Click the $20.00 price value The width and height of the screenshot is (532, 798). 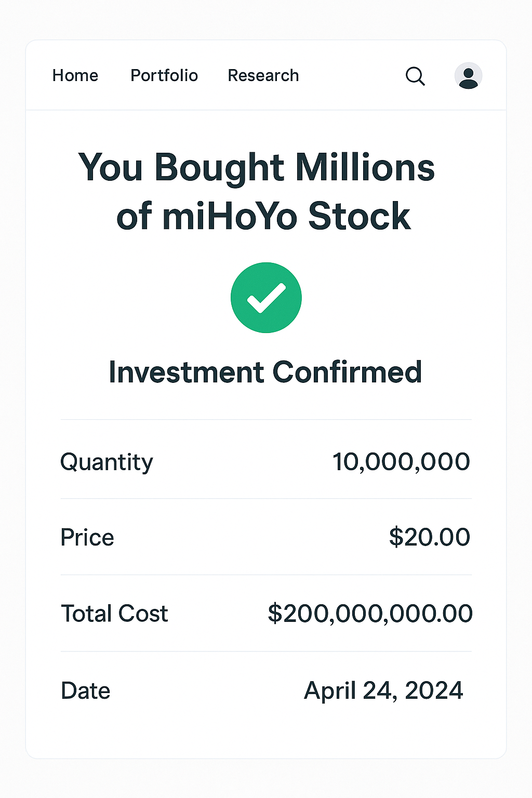[430, 537]
